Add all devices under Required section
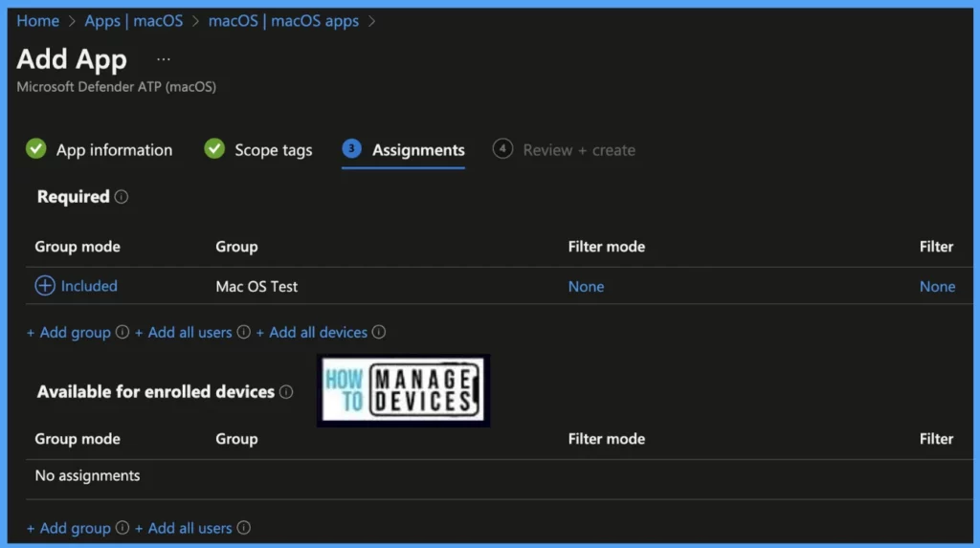Viewport: 980px width, 548px height. (x=311, y=333)
